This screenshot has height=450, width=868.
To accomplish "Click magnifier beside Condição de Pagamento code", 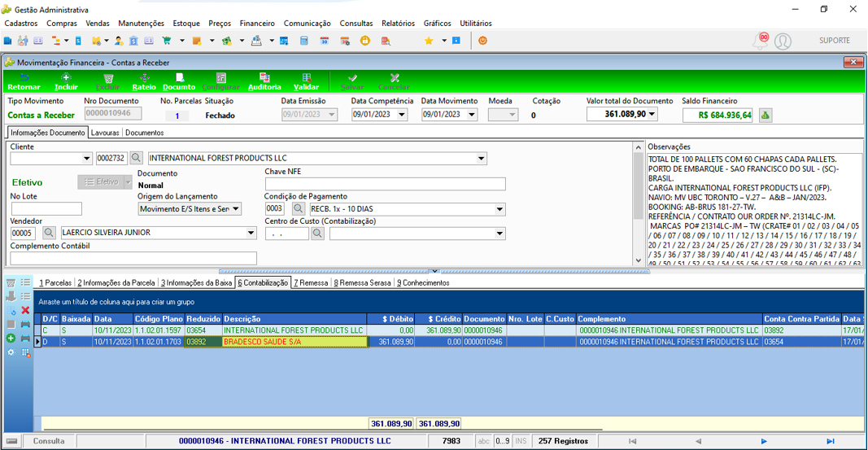I will [x=298, y=209].
